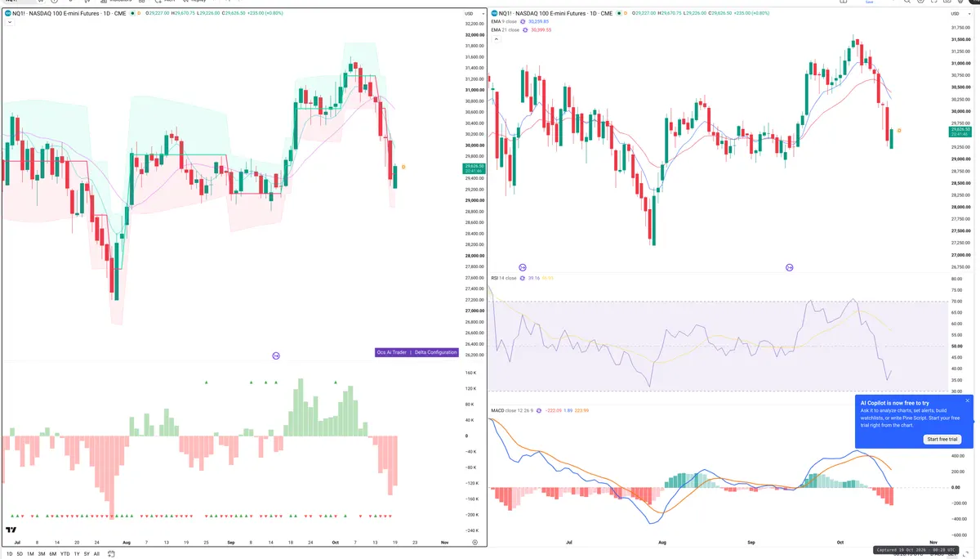Select the YTD time range button
Image resolution: width=980 pixels, height=559 pixels.
[x=65, y=553]
